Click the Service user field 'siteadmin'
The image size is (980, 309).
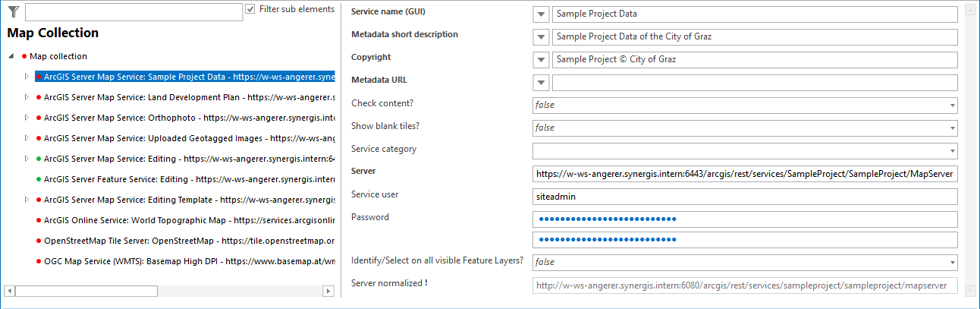pyautogui.click(x=745, y=197)
